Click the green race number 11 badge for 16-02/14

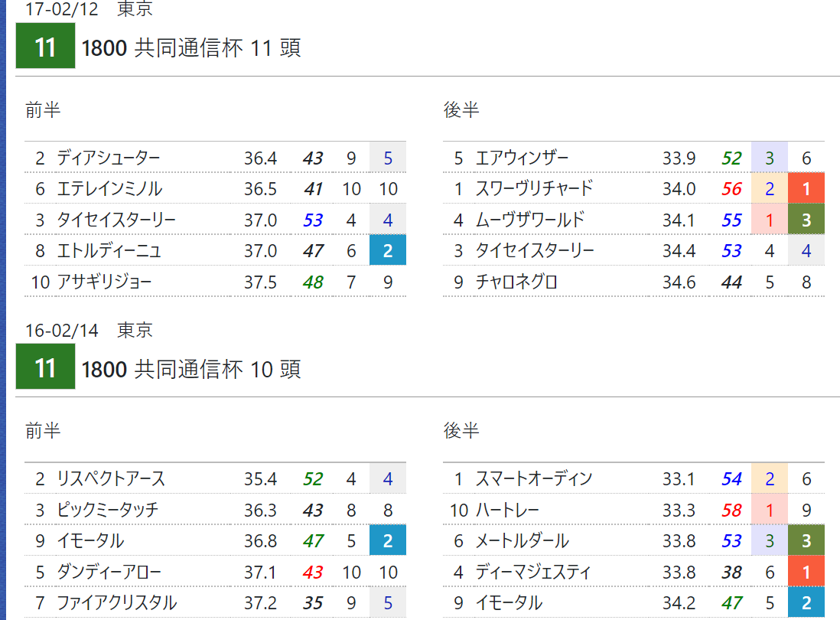46,366
